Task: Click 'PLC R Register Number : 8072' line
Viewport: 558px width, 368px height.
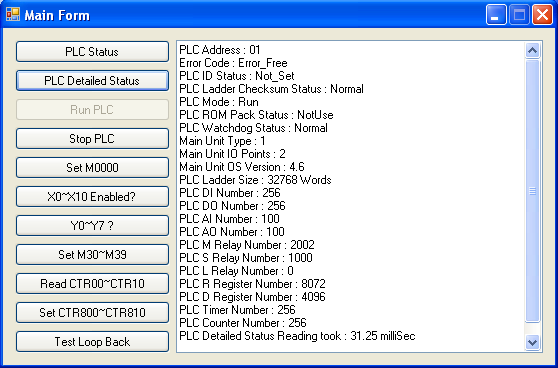Action: click(252, 284)
